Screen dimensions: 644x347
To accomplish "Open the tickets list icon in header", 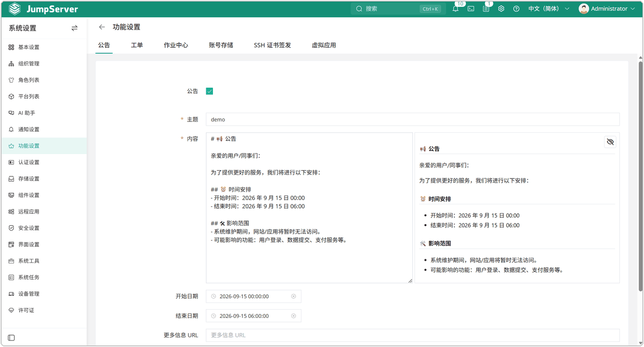I will pyautogui.click(x=486, y=9).
